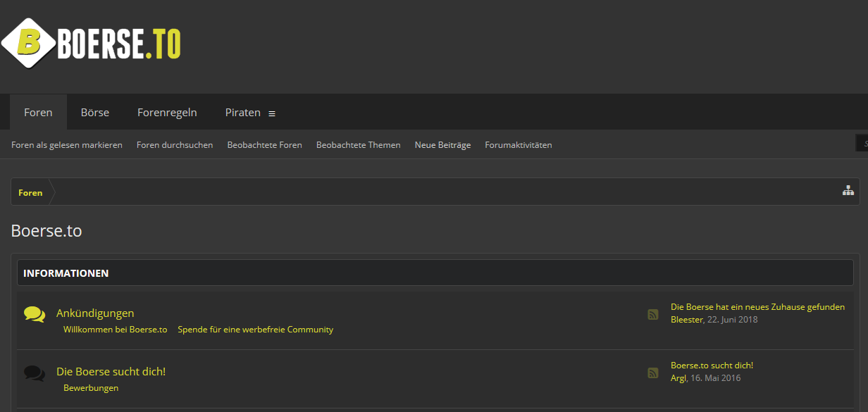Open Neue Beiträge link

[x=442, y=145]
